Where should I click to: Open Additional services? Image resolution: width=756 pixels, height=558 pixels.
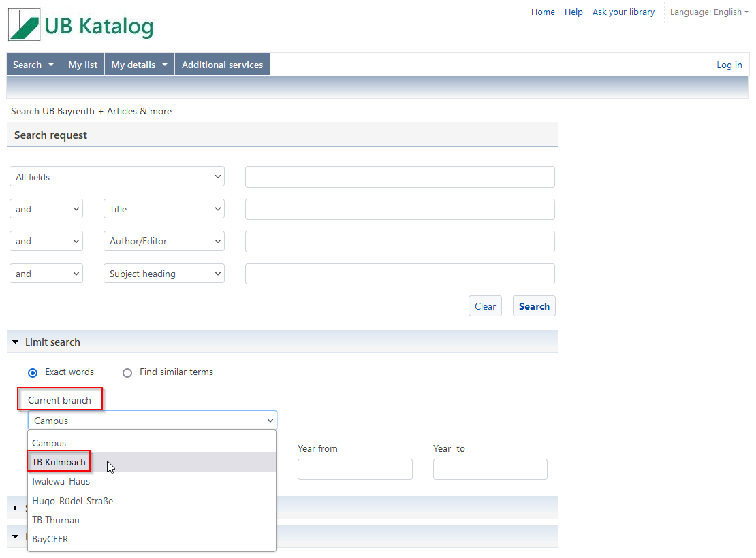pos(222,65)
